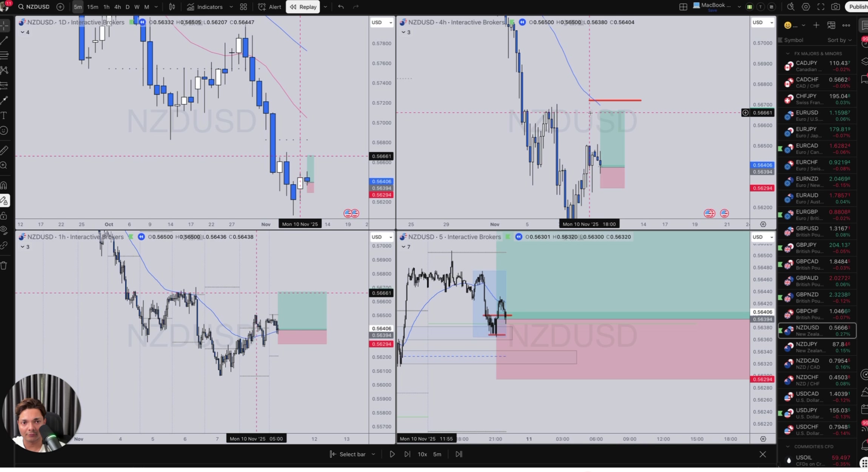Screen dimensions: 868x472
Task: Switch to the 4h timeframe
Action: (117, 7)
